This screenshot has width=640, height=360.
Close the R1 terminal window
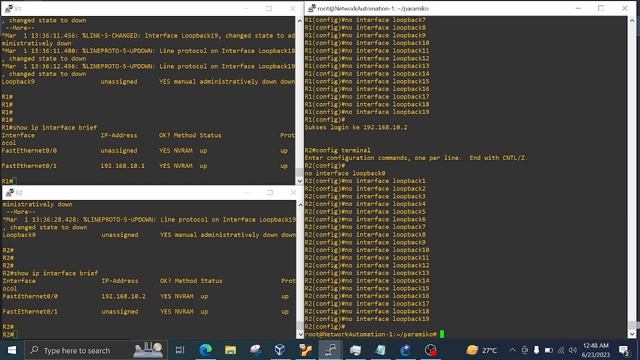click(292, 8)
